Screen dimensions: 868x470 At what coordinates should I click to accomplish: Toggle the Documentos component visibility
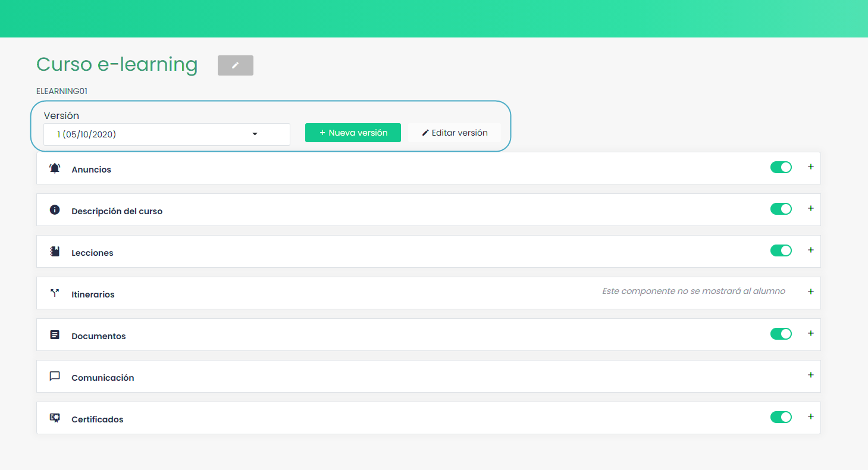pos(781,334)
